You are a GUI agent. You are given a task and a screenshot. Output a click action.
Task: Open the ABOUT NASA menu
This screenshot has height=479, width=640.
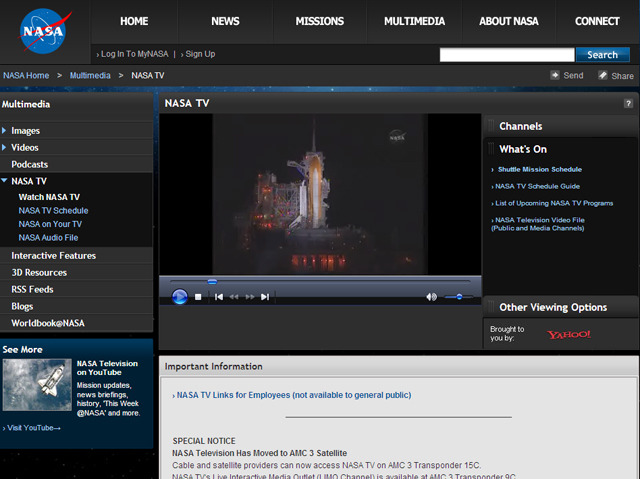tap(509, 21)
